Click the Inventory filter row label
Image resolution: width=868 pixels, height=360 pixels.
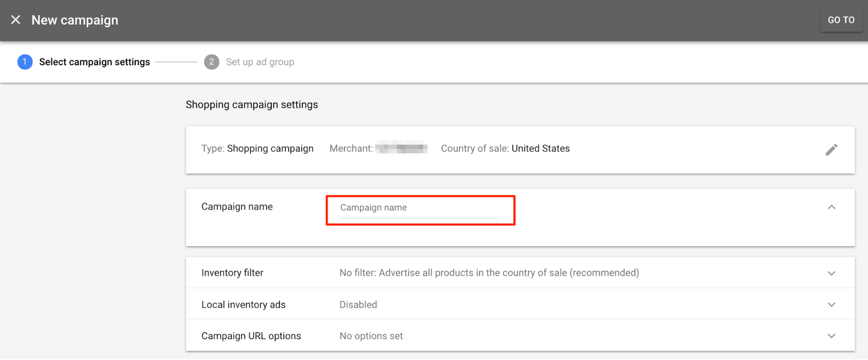(x=232, y=273)
